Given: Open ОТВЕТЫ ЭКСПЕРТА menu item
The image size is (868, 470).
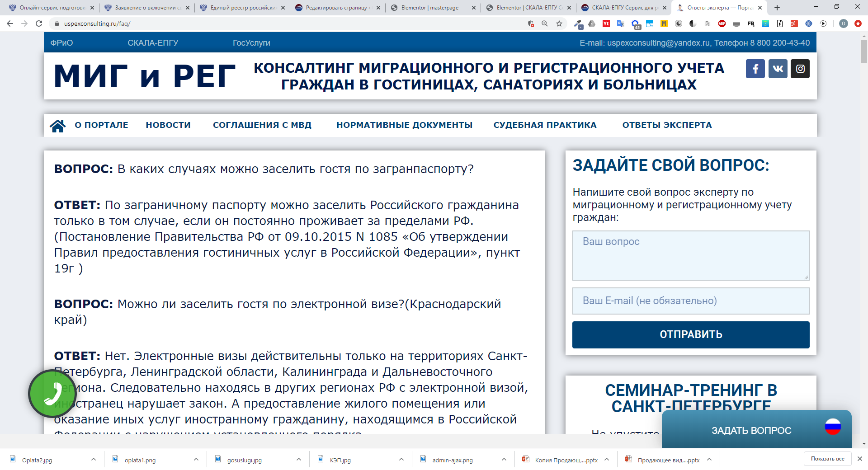Looking at the screenshot, I should click(x=667, y=125).
